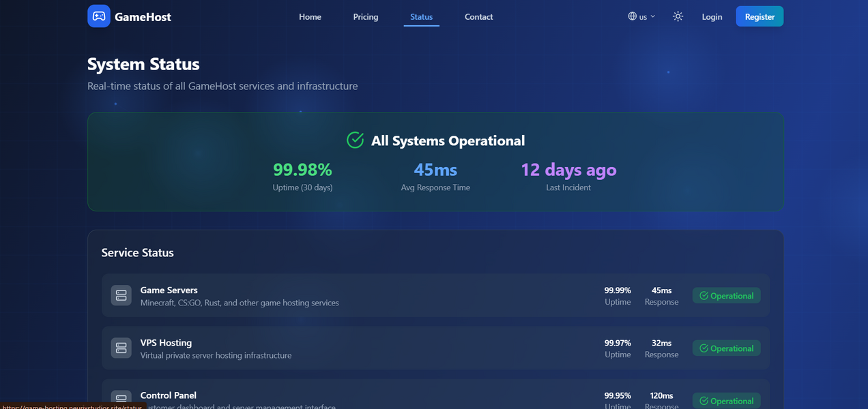Image resolution: width=868 pixels, height=409 pixels.
Task: Click the Login link
Action: pyautogui.click(x=712, y=16)
